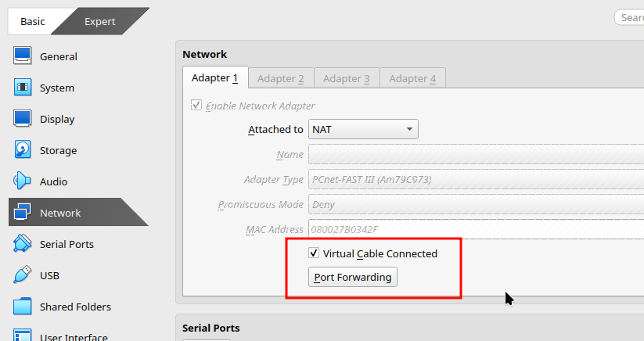
Task: Select the Serial Ports connector icon
Action: 22,244
